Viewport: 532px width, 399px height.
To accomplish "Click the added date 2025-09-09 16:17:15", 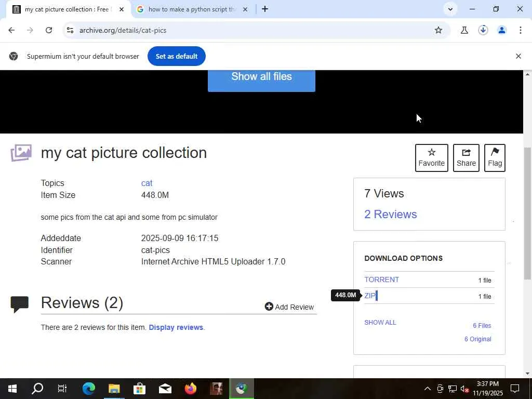I will pyautogui.click(x=179, y=238).
